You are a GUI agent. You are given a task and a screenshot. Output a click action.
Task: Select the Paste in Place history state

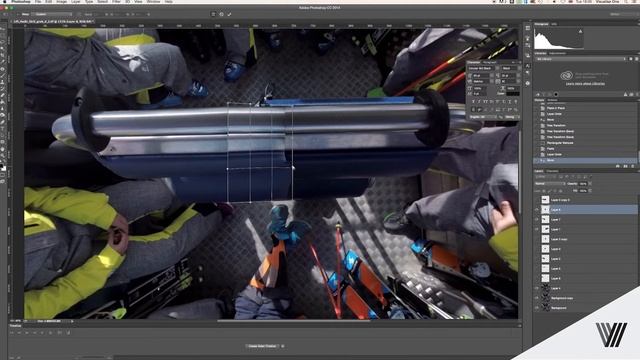pos(556,108)
